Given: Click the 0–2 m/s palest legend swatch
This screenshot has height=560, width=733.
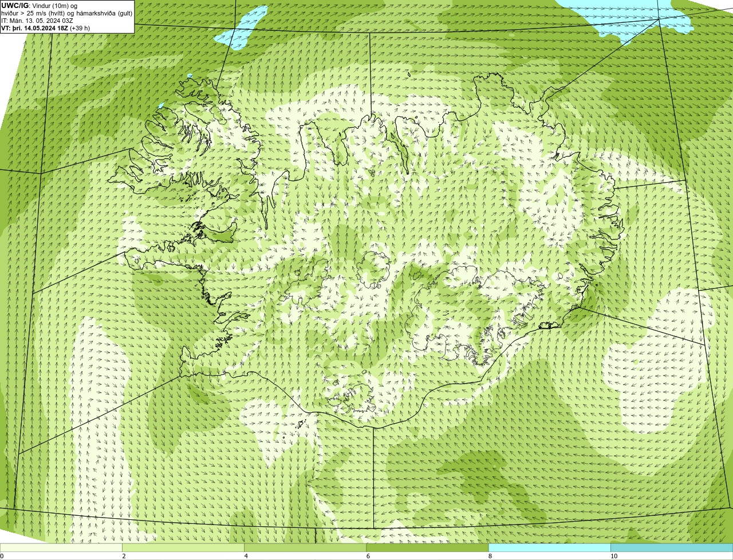Looking at the screenshot, I should [x=61, y=547].
